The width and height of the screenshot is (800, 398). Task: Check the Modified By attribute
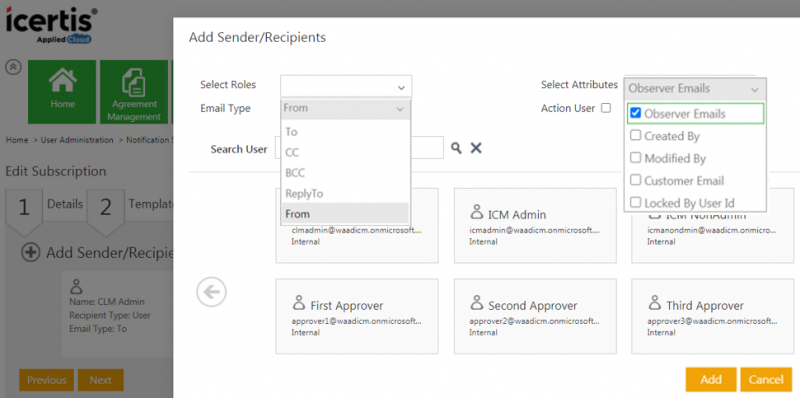tap(635, 158)
